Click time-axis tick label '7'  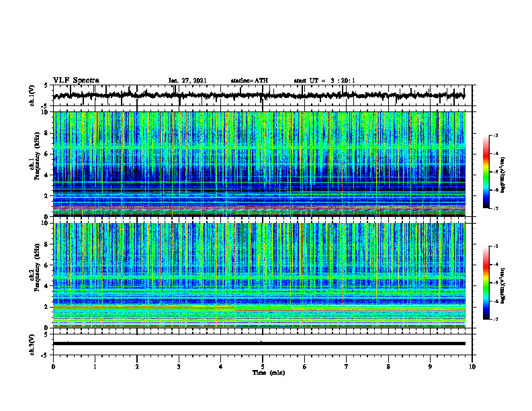(347, 367)
